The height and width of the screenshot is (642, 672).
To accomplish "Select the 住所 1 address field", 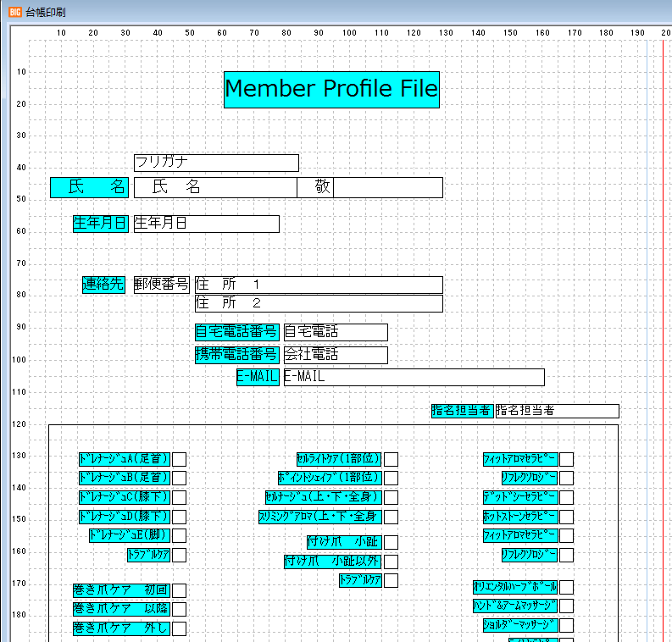I will pyautogui.click(x=319, y=285).
